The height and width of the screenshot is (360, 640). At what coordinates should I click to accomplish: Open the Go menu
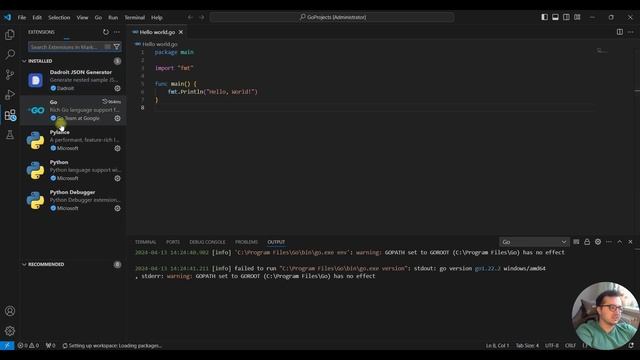click(x=98, y=18)
